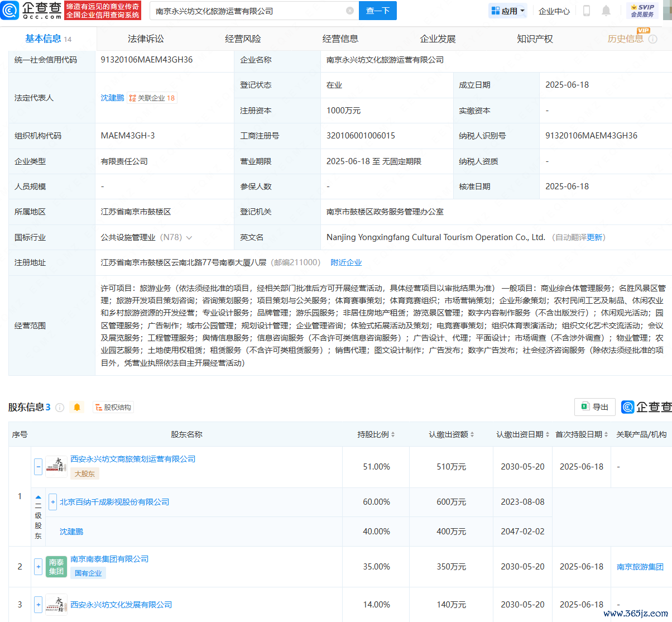The width and height of the screenshot is (672, 622).
Task: Click the 大股东 tag
Action: point(85,473)
